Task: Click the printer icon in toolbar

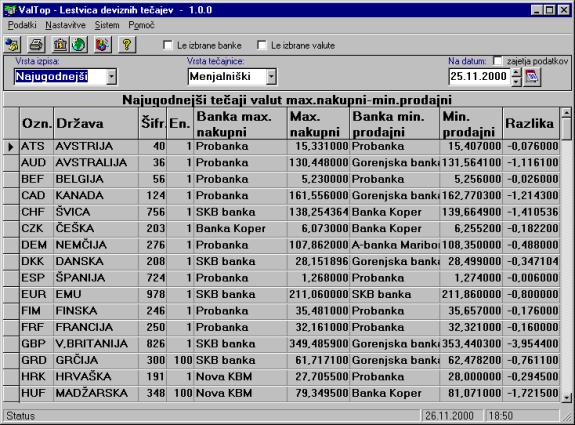Action: click(37, 45)
